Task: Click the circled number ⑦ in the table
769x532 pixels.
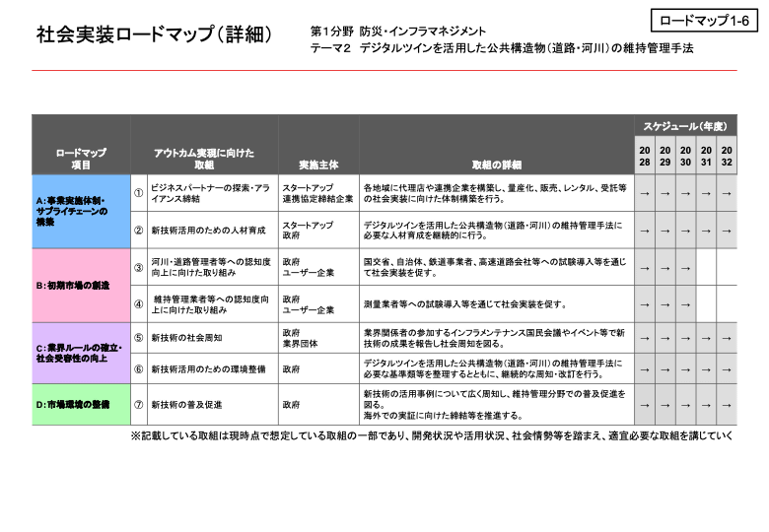Action: click(139, 404)
